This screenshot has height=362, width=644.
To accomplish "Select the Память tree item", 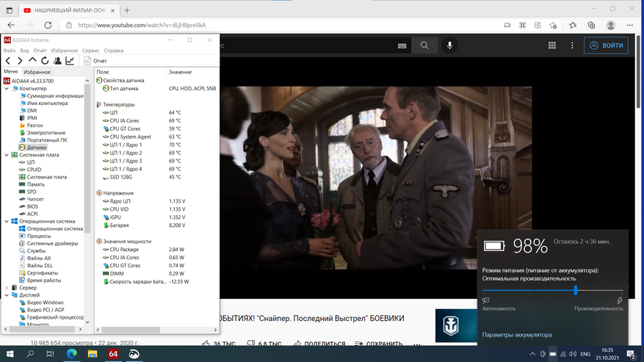I will [x=32, y=184].
